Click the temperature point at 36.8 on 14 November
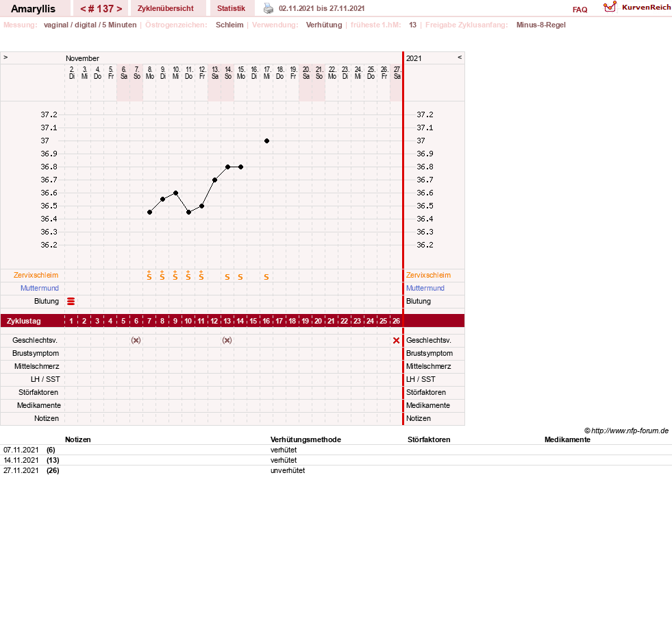Viewport: 672px width, 617px height. 228,167
